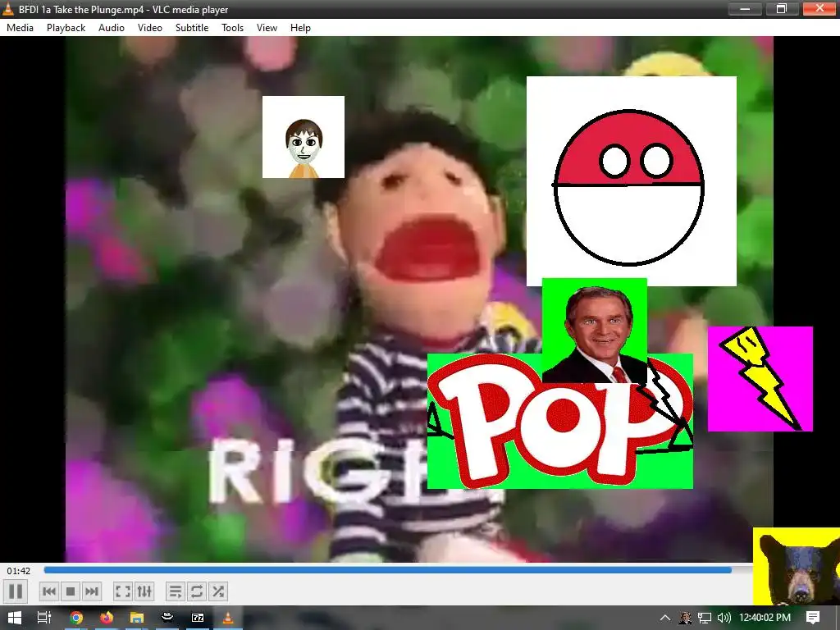Pause playback with the pause button
This screenshot has height=630, width=840.
(16, 591)
